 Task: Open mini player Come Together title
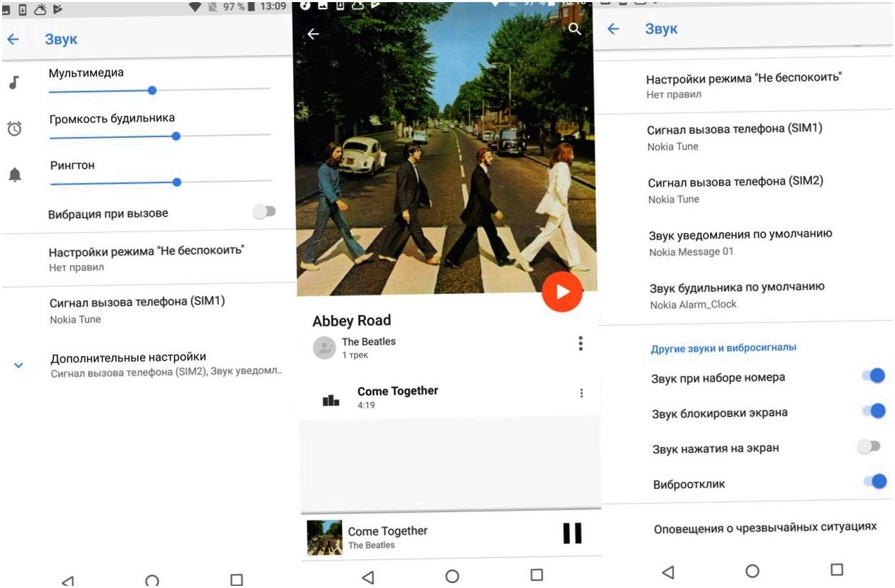coord(388,531)
